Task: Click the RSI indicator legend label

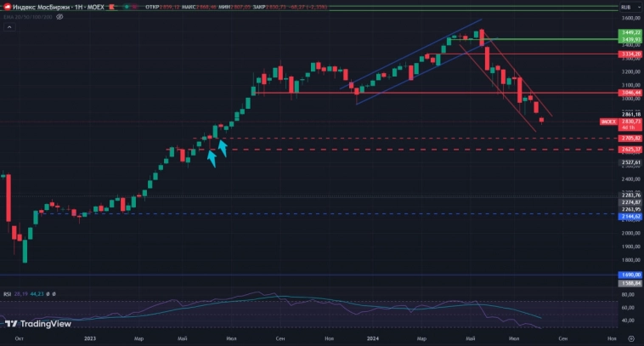Action: click(7, 294)
